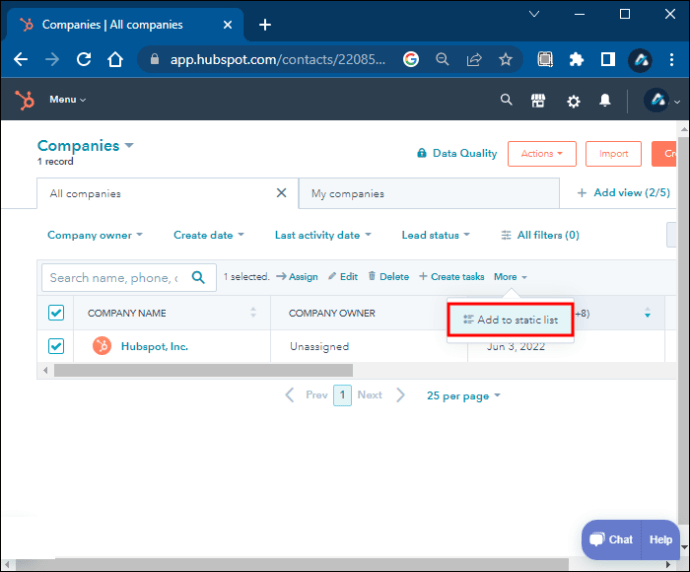
Task: Expand the Last activity date filter
Action: click(x=323, y=235)
